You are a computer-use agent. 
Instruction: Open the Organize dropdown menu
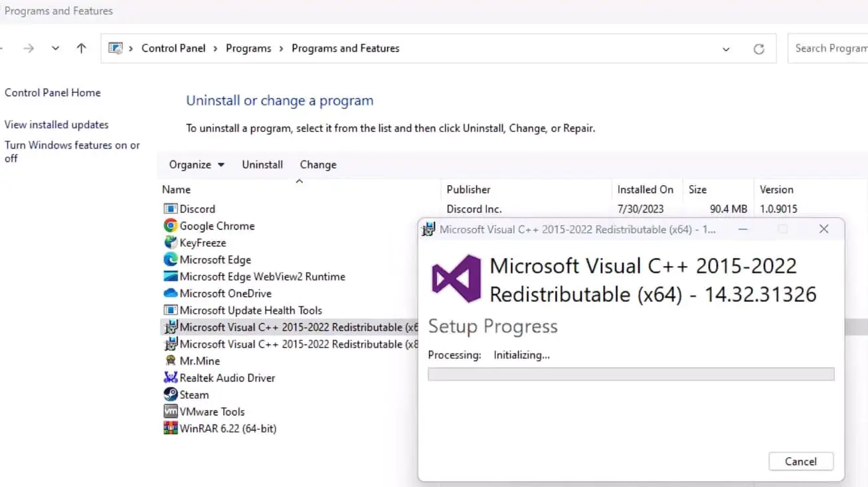197,165
